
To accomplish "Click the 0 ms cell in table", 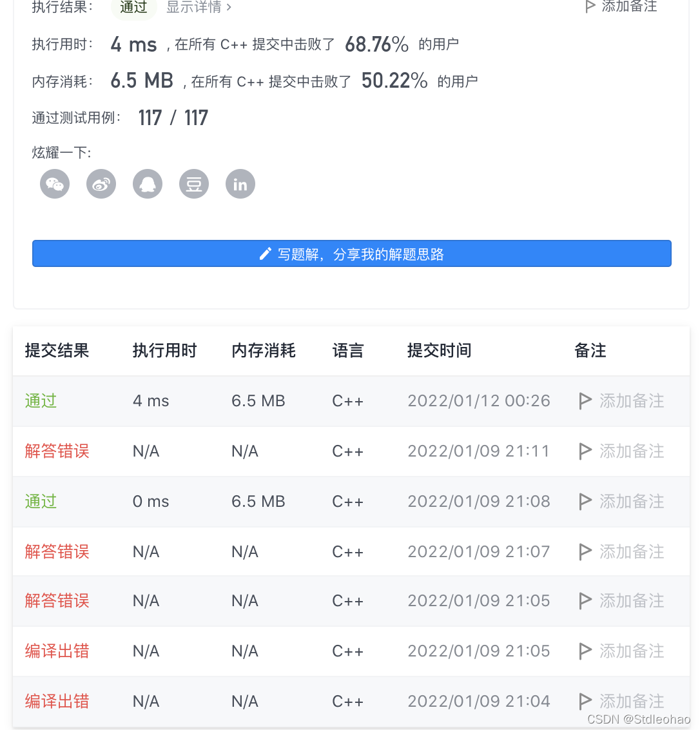I will coord(151,502).
